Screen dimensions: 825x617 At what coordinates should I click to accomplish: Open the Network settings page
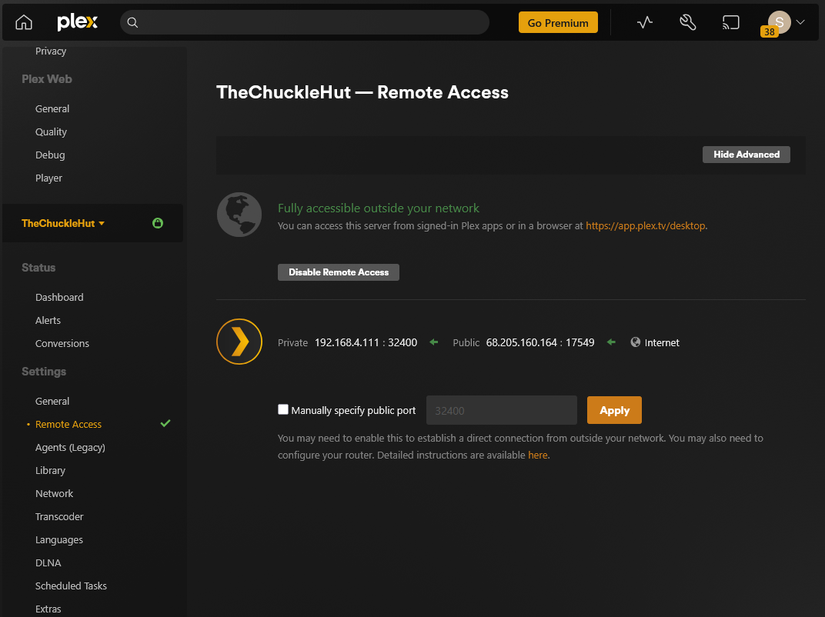pos(54,493)
